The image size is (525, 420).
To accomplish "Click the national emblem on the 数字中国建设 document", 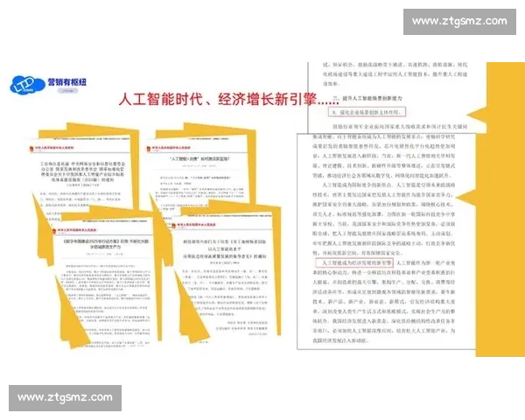I will (54, 231).
